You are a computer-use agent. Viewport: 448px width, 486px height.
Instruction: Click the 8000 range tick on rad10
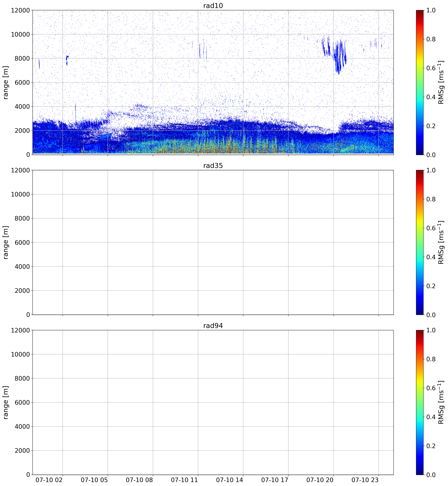[22, 58]
